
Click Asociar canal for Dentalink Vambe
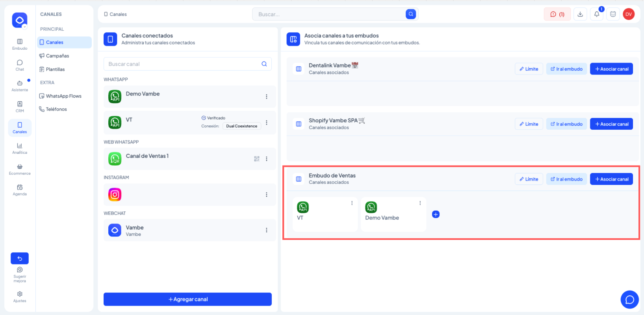click(611, 69)
